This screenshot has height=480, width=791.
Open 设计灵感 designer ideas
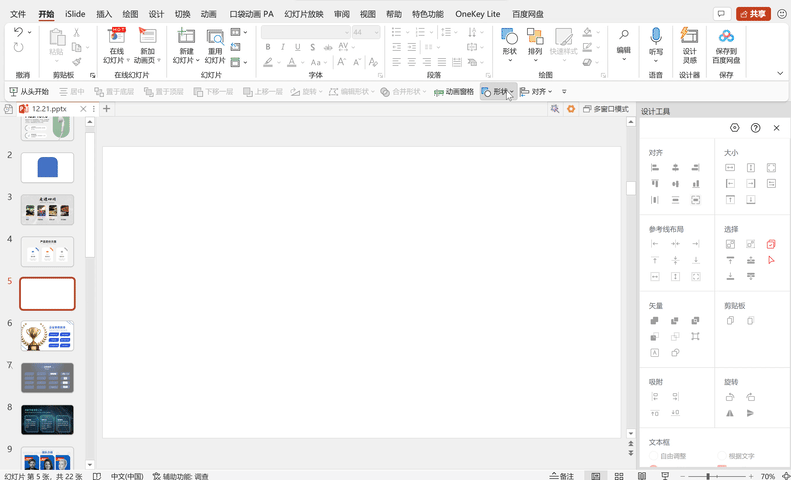689,45
